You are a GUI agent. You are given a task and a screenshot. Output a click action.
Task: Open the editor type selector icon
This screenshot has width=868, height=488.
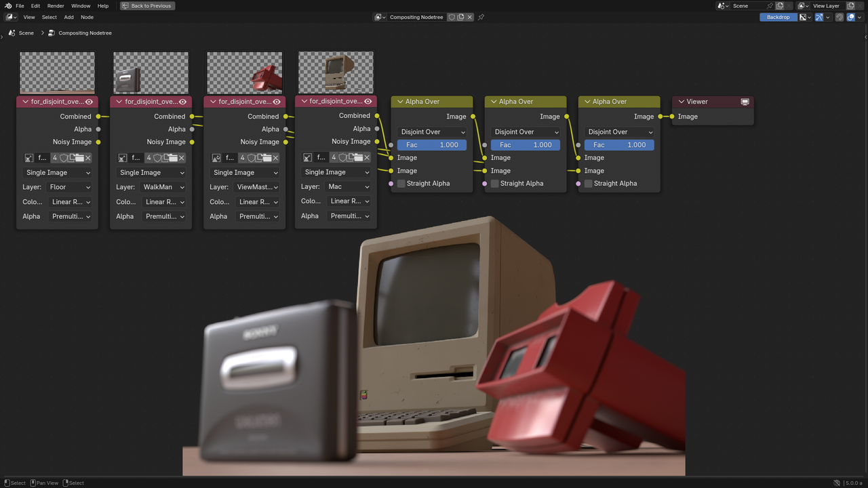[x=12, y=17]
